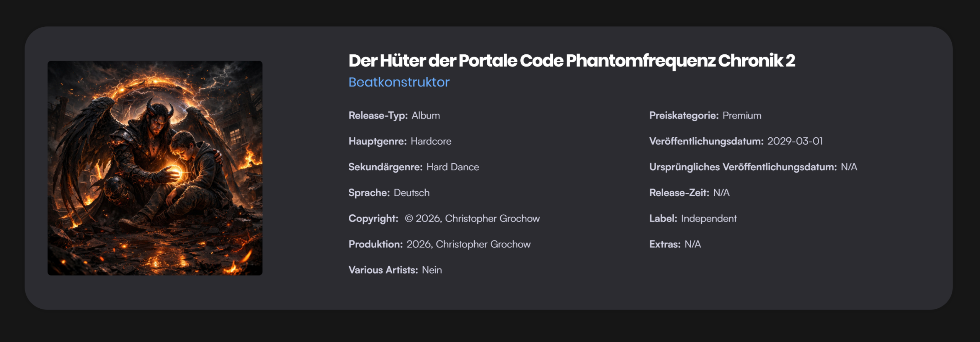
Task: Click the Hauptgenre field label
Action: [377, 141]
